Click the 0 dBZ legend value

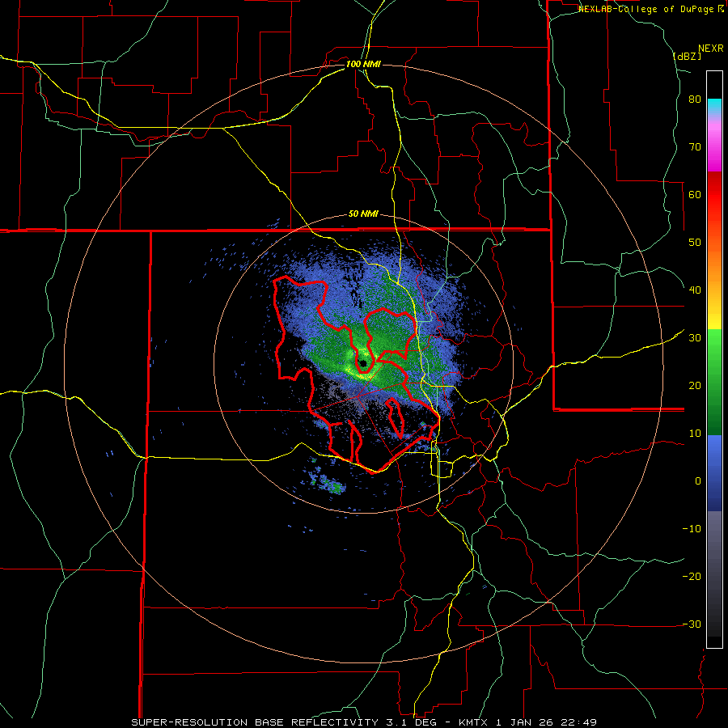[698, 481]
